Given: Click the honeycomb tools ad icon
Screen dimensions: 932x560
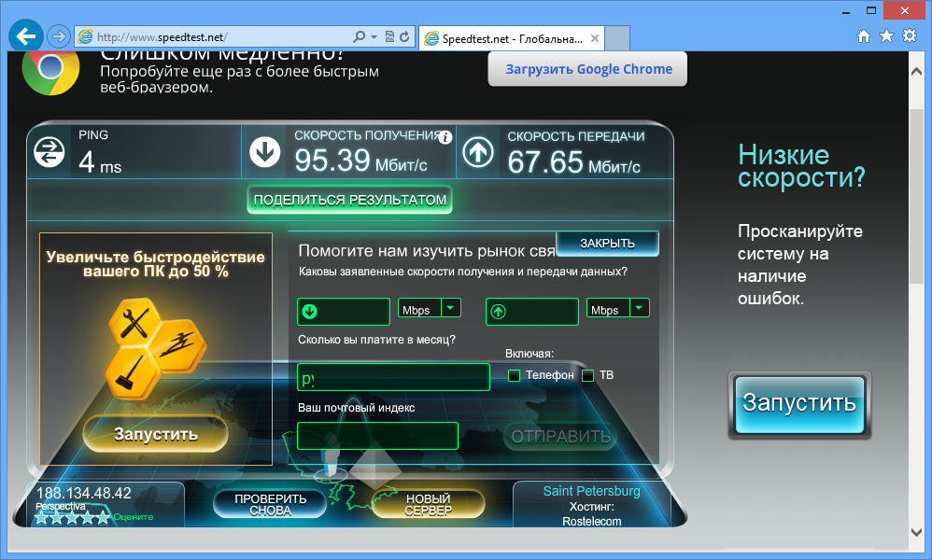Looking at the screenshot, I should pyautogui.click(x=156, y=348).
